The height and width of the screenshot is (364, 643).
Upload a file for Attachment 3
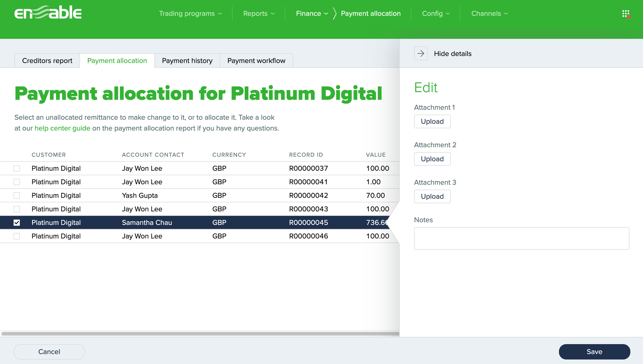tap(432, 196)
